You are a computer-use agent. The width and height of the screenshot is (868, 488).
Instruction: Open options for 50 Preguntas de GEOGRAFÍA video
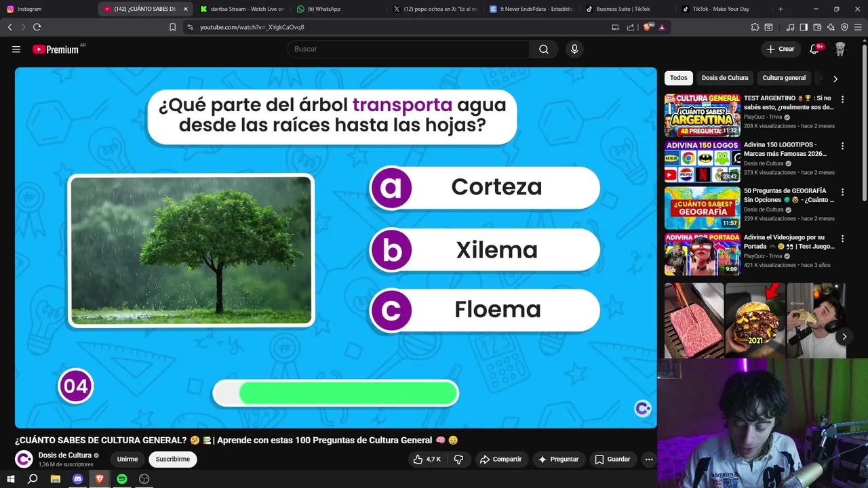click(x=842, y=192)
